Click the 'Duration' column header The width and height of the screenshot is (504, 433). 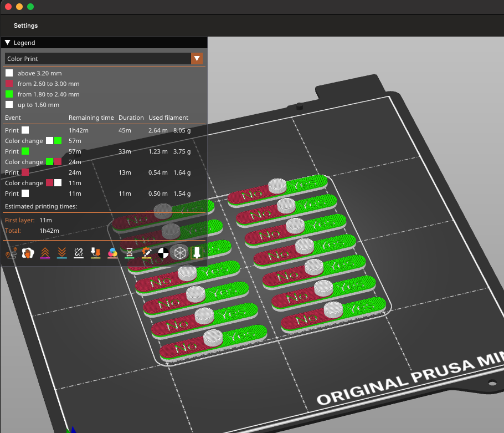131,118
